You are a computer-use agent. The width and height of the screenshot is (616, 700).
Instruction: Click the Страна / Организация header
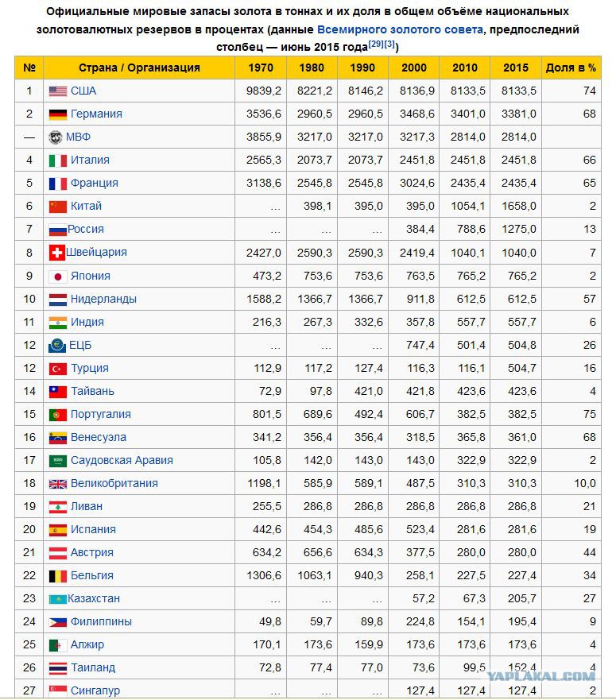(x=139, y=68)
